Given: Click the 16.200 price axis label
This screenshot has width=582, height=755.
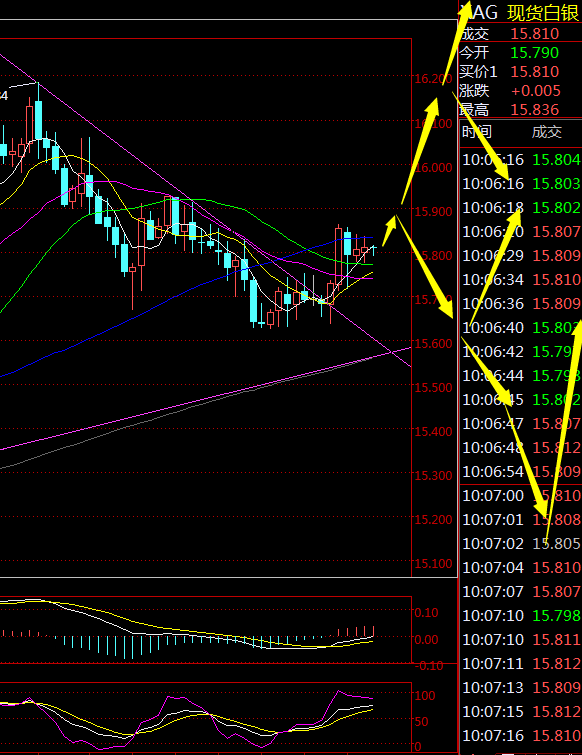Looking at the screenshot, I should coord(433,79).
